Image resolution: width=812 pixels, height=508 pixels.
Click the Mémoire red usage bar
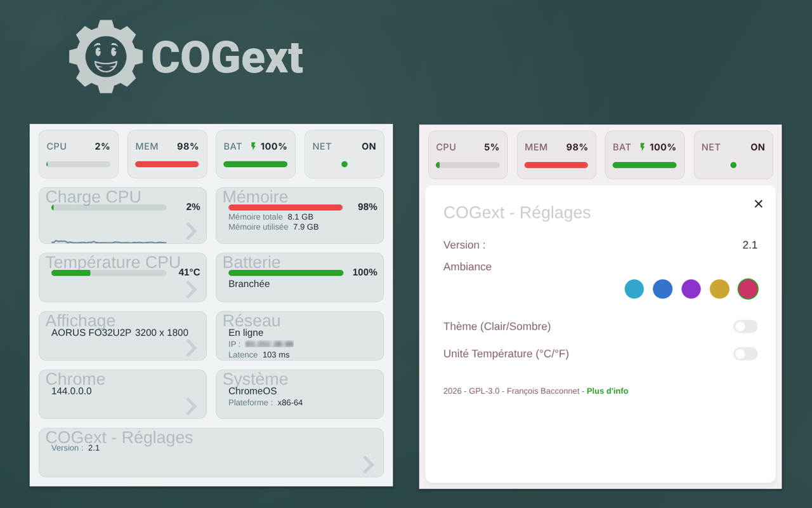pos(285,207)
